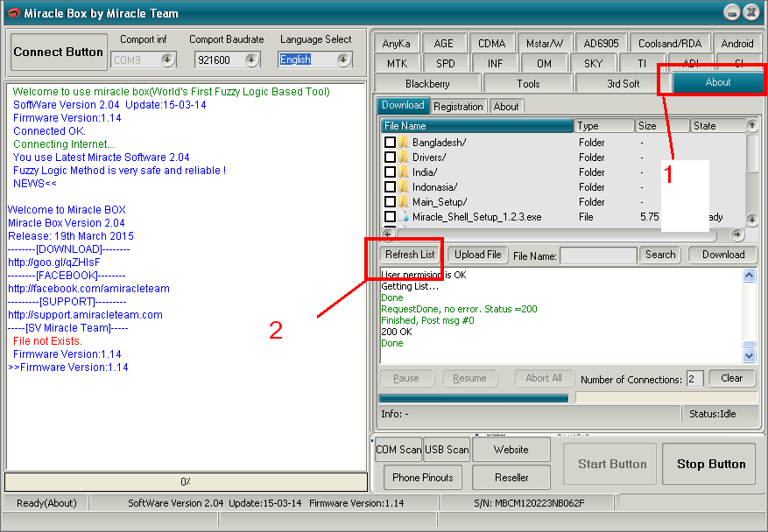Switch to the Android tab

coord(736,44)
